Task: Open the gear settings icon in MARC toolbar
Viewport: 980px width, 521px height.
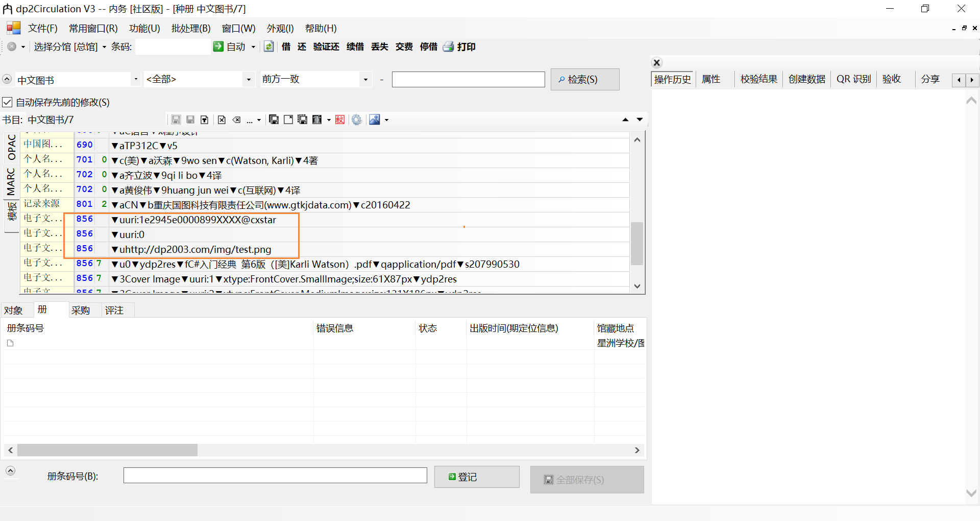Action: coord(357,120)
